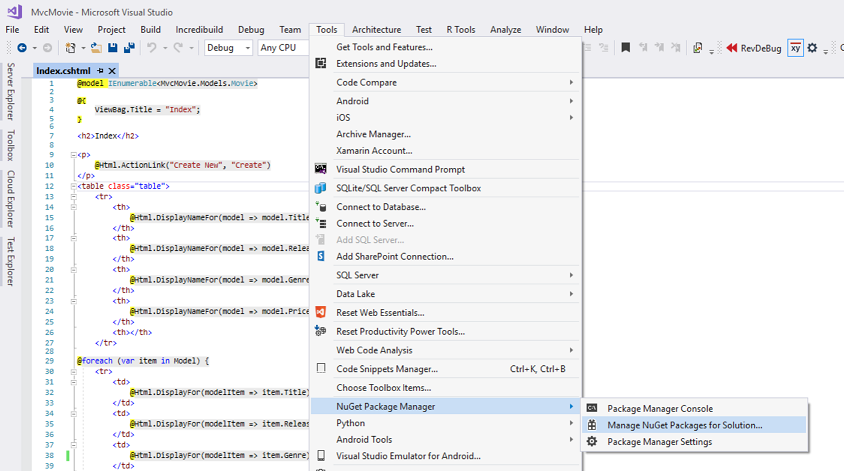Click the Save All toolbar icon

(130, 48)
